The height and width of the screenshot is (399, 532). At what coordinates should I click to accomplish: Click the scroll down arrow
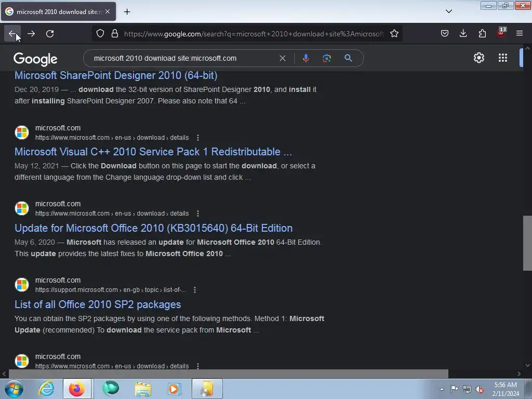pos(528,365)
